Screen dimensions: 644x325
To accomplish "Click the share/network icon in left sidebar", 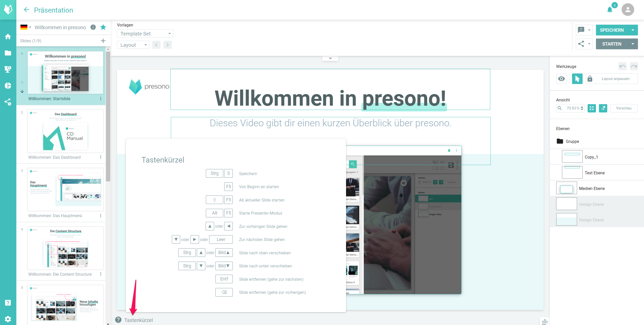I will (8, 102).
